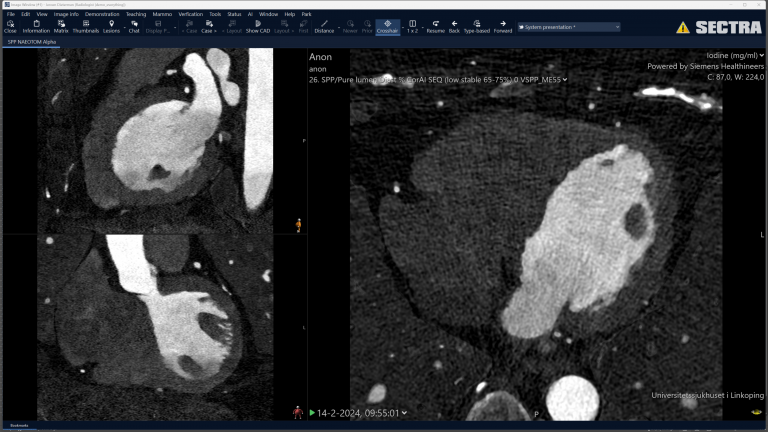
Task: Click the Show CAD icon
Action: 258,26
